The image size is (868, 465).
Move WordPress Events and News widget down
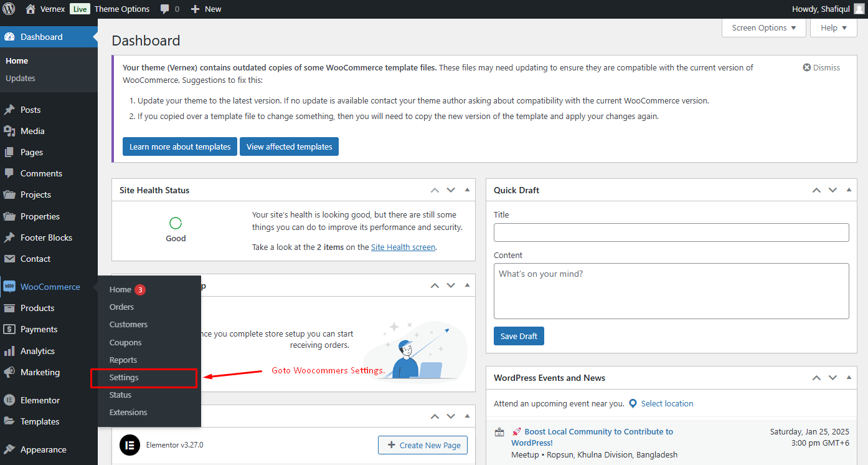click(x=833, y=378)
